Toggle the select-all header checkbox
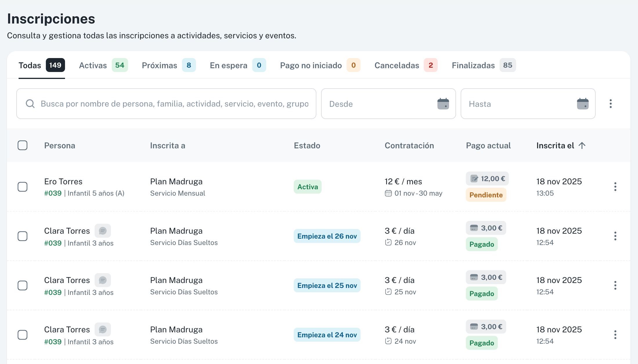638x364 pixels. (x=23, y=145)
